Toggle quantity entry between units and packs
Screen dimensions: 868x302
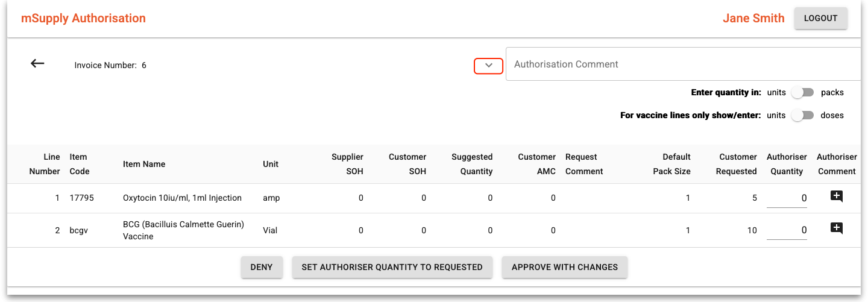pos(802,93)
